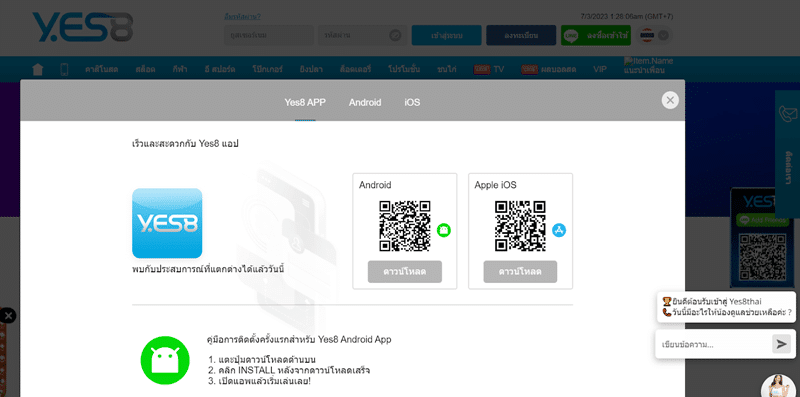Click the dark blue ลงทะเบียน register button
The width and height of the screenshot is (800, 397).
[521, 35]
